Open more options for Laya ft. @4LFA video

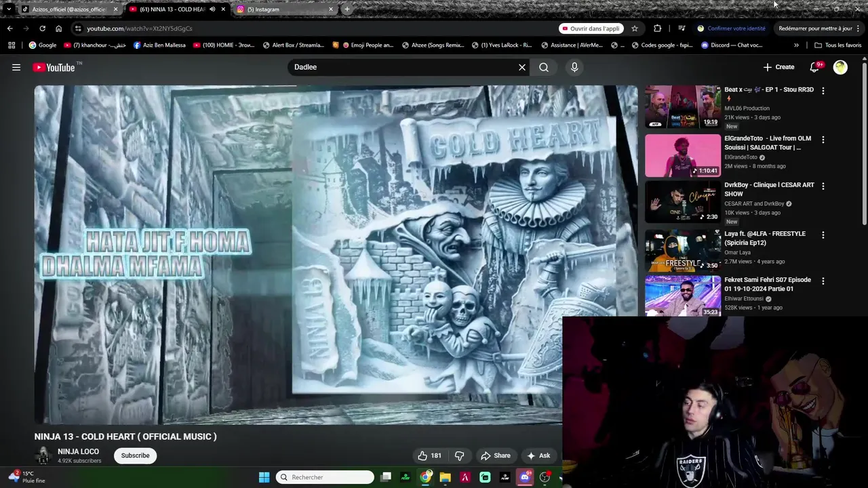pos(823,235)
